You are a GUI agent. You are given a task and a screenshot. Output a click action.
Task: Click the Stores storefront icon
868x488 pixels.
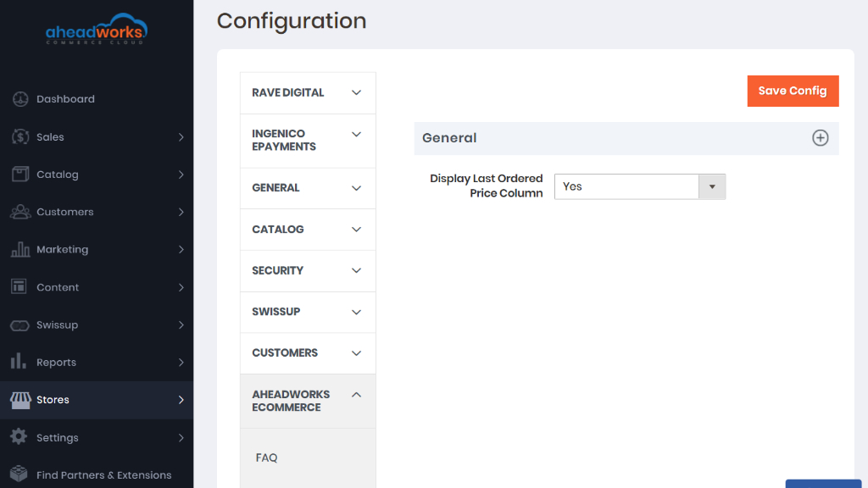coord(20,400)
